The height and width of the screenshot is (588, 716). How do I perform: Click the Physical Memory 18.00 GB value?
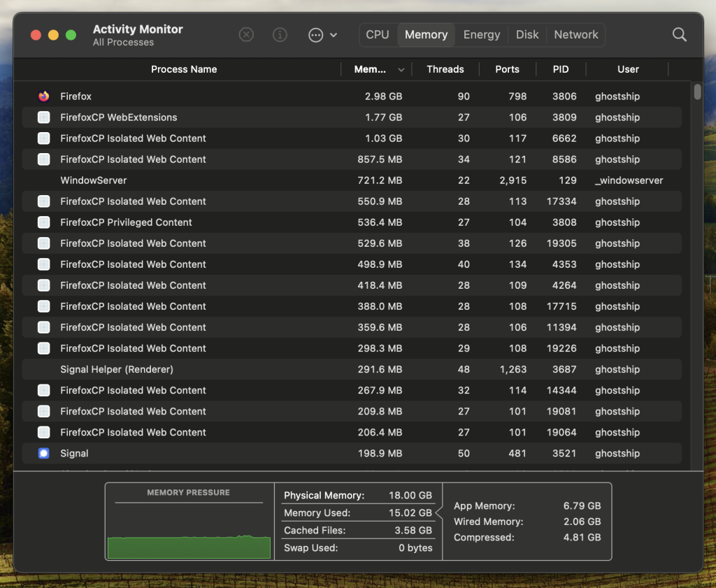click(x=410, y=495)
